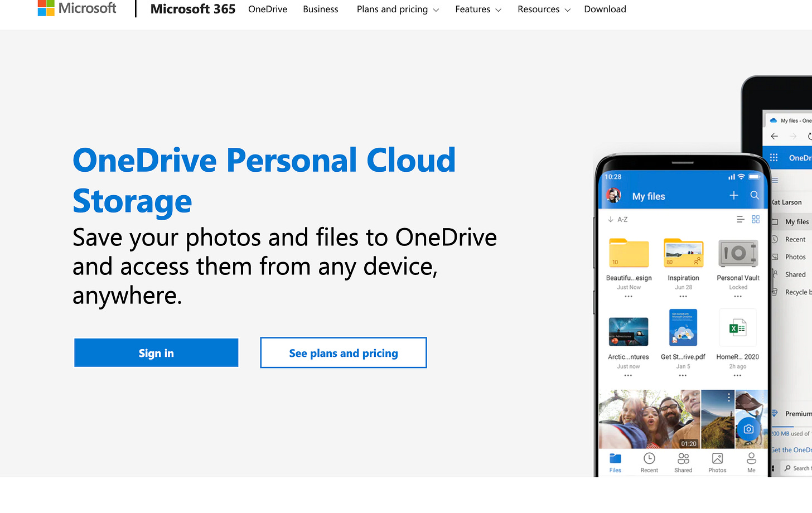
Task: Expand the Features dropdown menu
Action: click(x=478, y=9)
